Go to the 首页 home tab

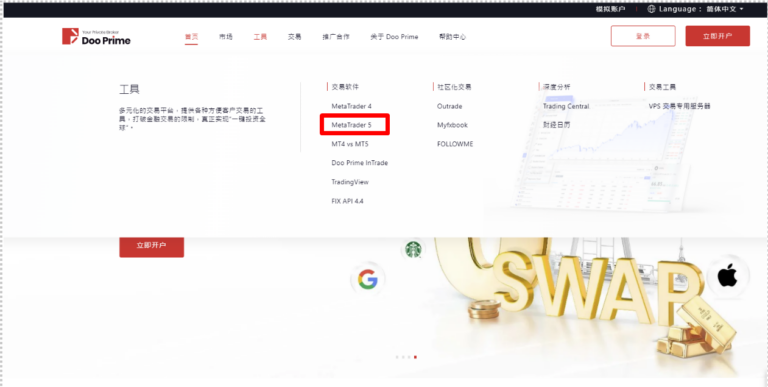(192, 37)
